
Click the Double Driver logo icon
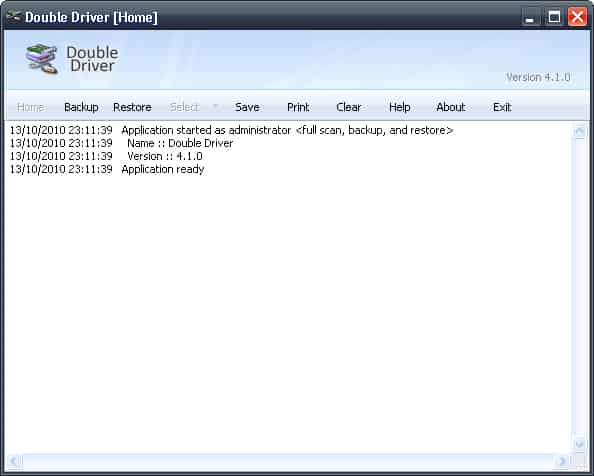click(42, 59)
